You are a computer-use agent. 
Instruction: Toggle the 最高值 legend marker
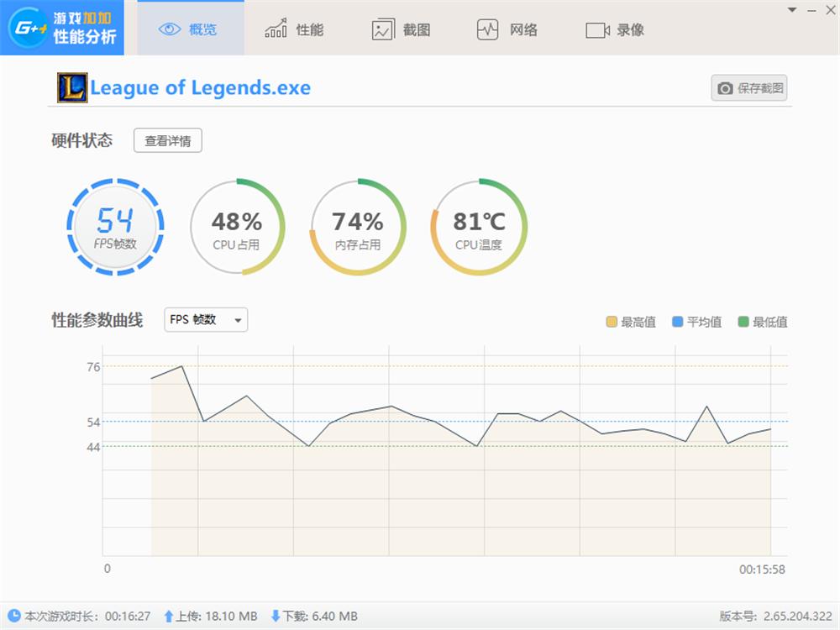(612, 322)
